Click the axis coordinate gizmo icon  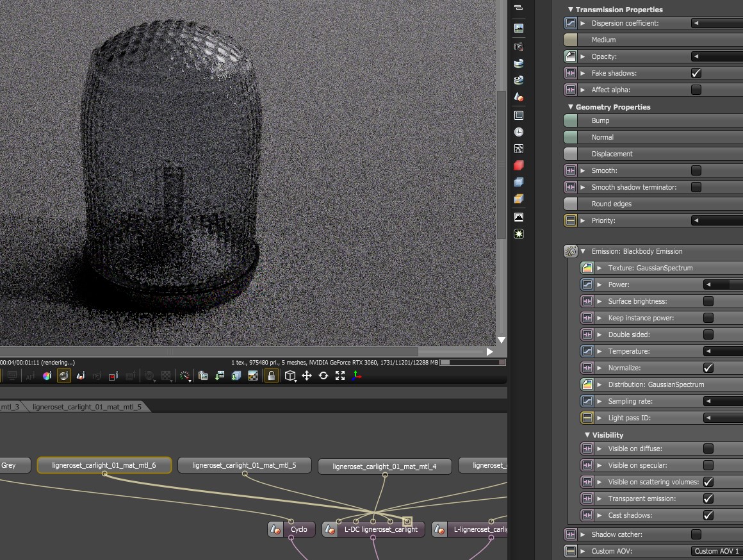pyautogui.click(x=357, y=376)
